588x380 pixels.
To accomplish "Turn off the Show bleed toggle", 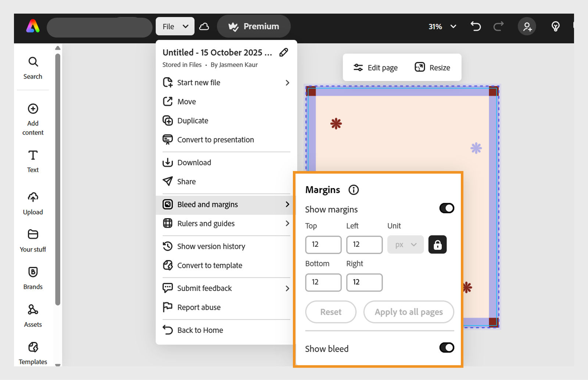I will [x=447, y=347].
